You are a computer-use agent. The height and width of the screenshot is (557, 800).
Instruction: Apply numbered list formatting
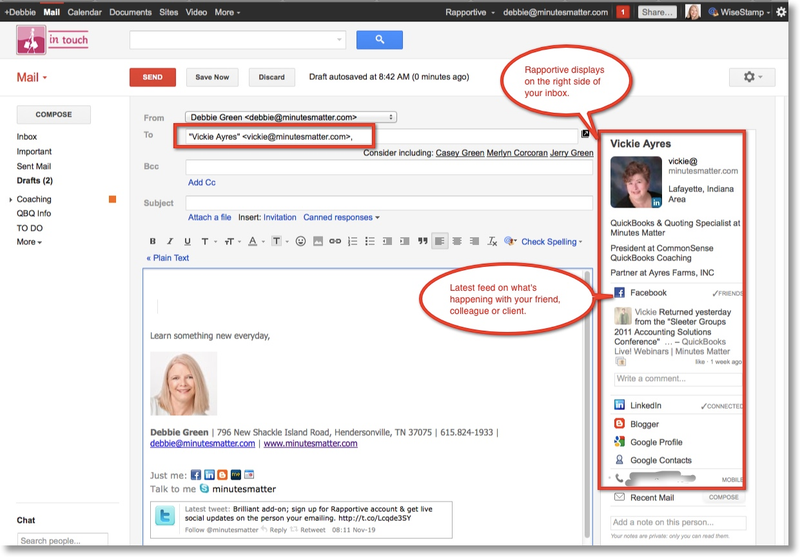tap(353, 241)
